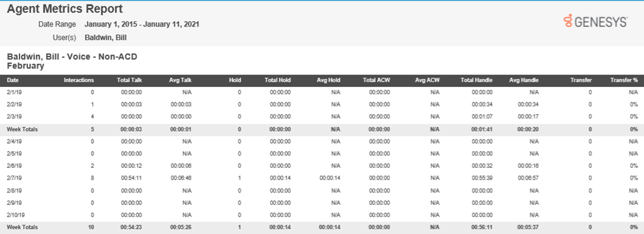Click week total Interactions count 10
This screenshot has width=644, height=234.
click(x=91, y=227)
